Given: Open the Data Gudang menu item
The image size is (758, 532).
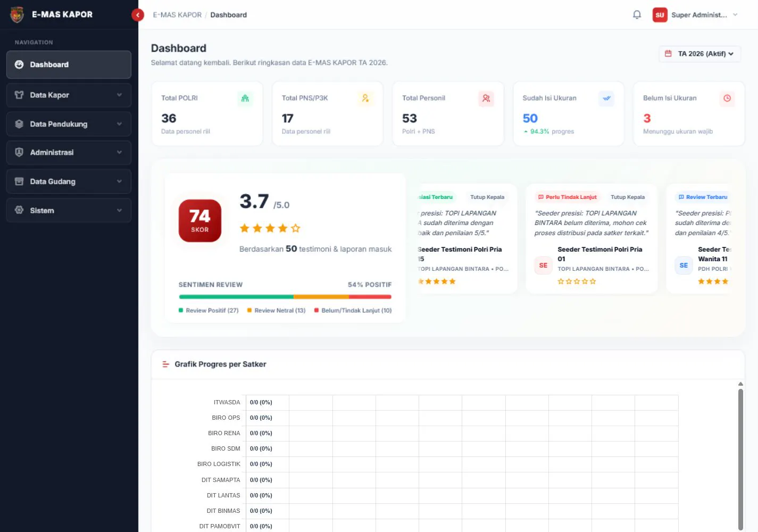Looking at the screenshot, I should click(69, 181).
